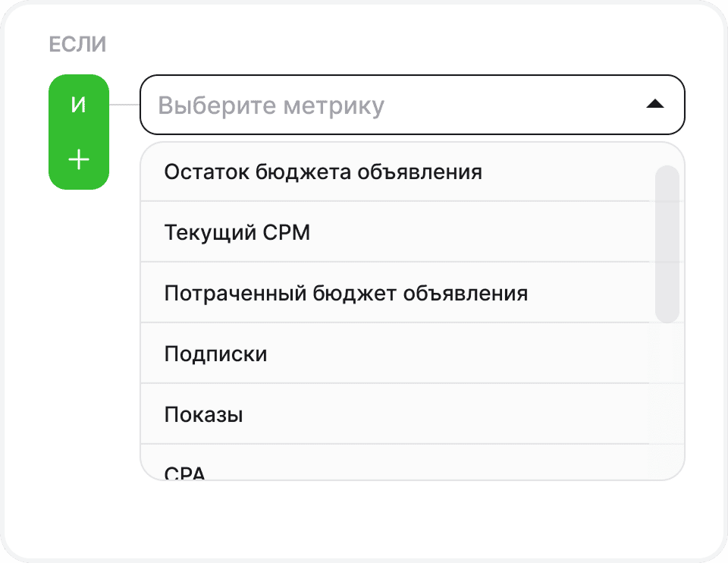Choose Текущий CPM from the list
728x563 pixels.
pos(237,232)
